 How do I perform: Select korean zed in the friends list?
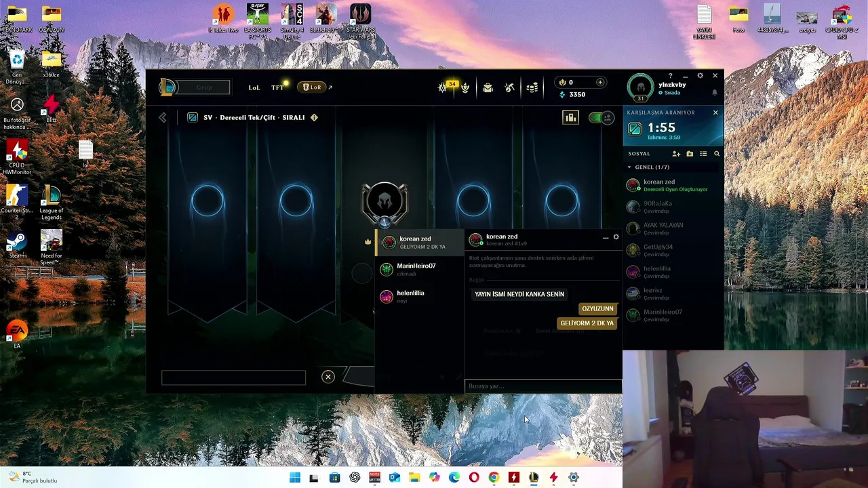pyautogui.click(x=673, y=185)
